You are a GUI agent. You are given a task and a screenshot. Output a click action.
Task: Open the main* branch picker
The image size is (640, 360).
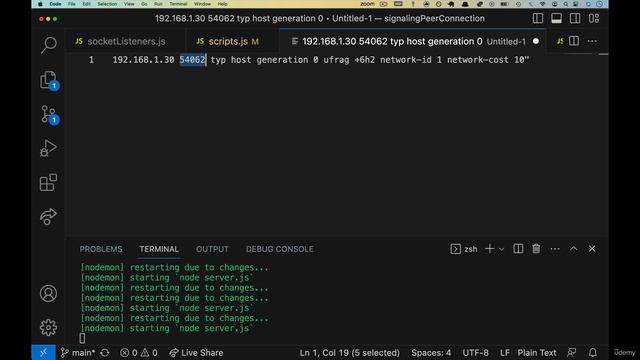coord(78,353)
